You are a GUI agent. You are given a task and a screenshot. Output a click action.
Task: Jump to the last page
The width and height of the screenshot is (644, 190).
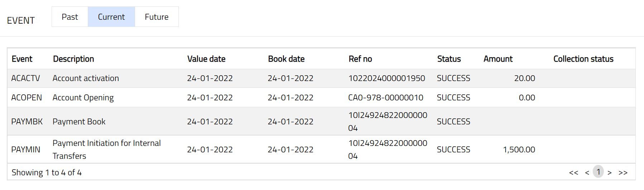point(623,172)
